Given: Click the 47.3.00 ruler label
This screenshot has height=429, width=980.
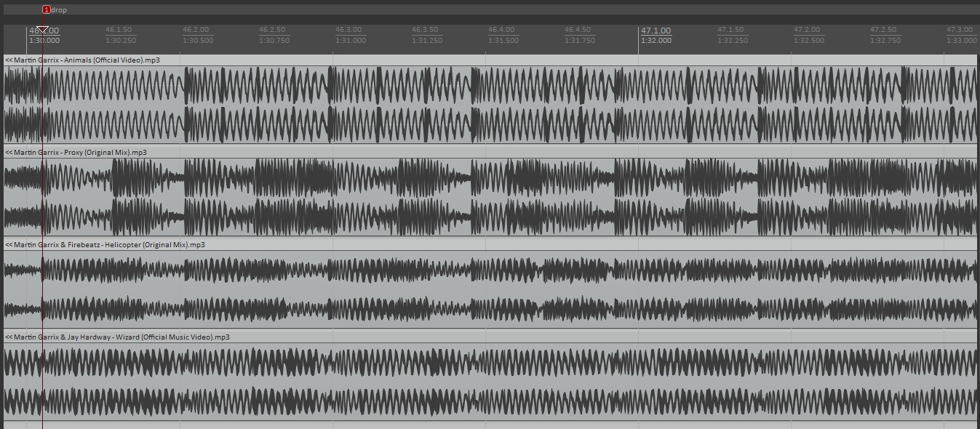Looking at the screenshot, I should point(960,31).
